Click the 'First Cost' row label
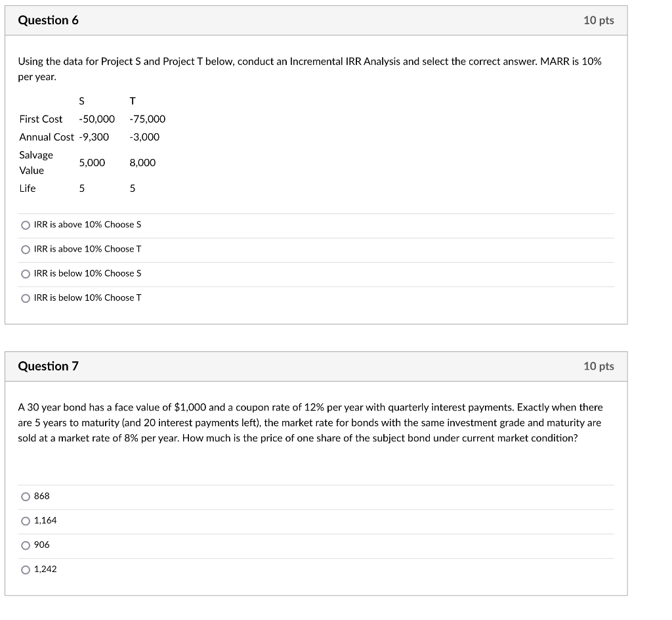Image resolution: width=672 pixels, height=620 pixels. click(x=41, y=119)
